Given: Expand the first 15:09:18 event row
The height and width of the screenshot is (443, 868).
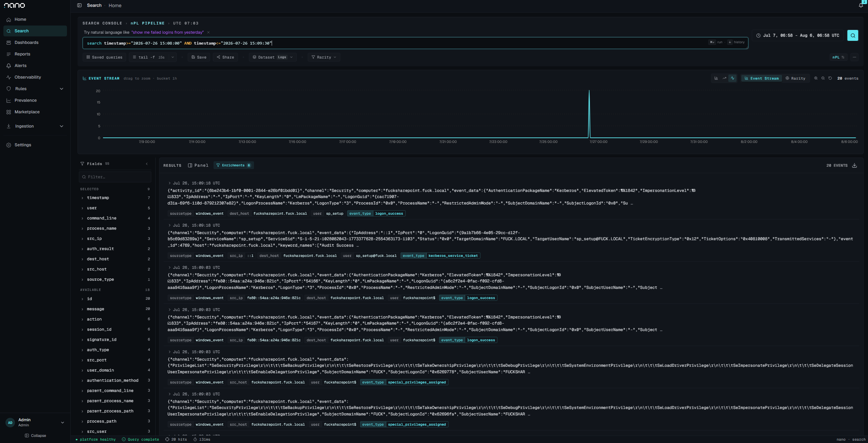Looking at the screenshot, I should (x=170, y=183).
